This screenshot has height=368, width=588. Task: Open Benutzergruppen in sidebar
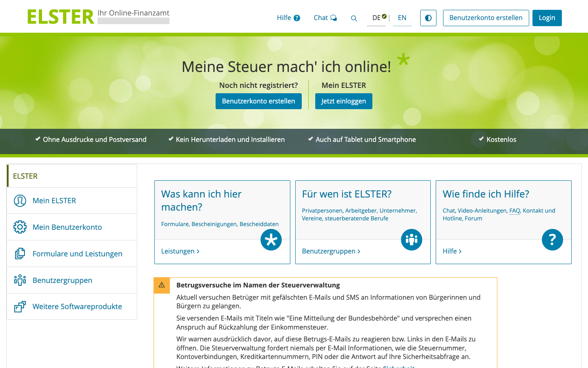point(72,280)
